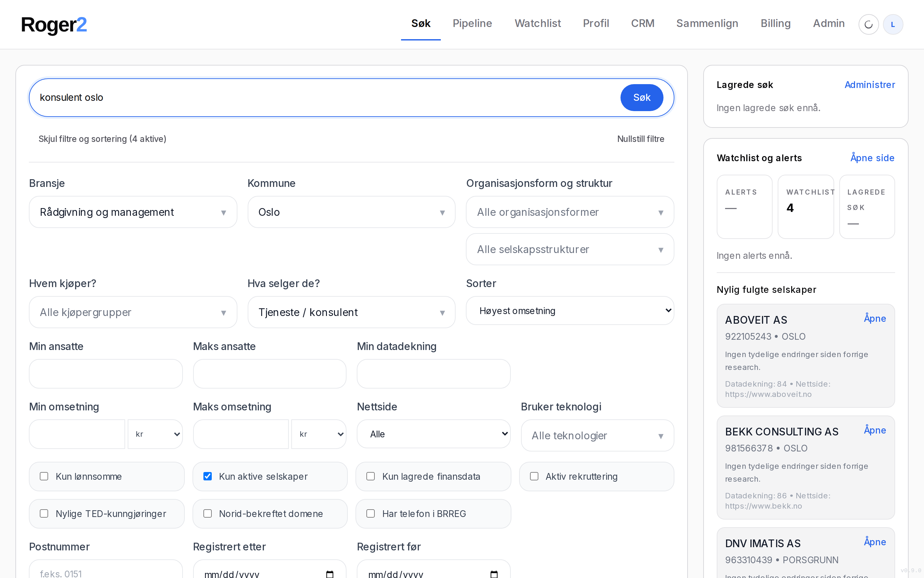Check Norid-bekreftet domene

click(207, 513)
